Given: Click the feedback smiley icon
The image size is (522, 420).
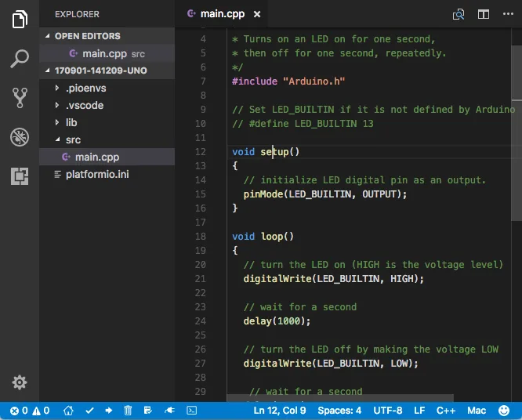Looking at the screenshot, I should [504, 411].
